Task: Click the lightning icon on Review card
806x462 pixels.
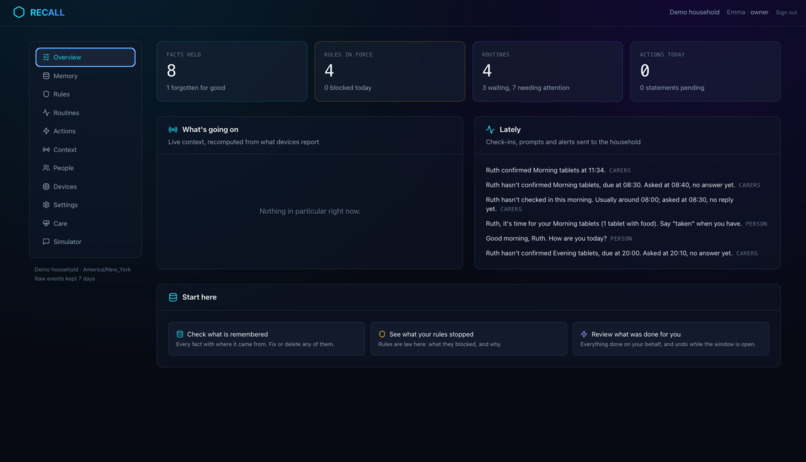Action: point(584,334)
